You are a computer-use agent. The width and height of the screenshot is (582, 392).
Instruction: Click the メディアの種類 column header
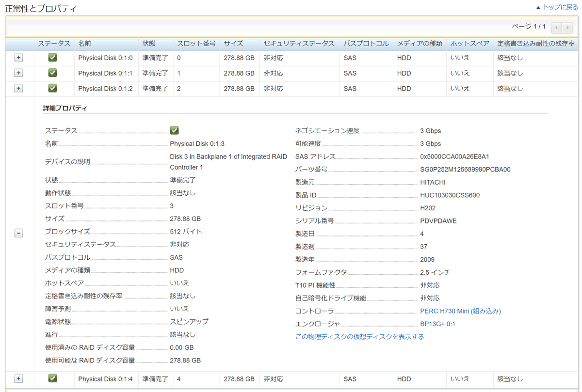click(420, 44)
